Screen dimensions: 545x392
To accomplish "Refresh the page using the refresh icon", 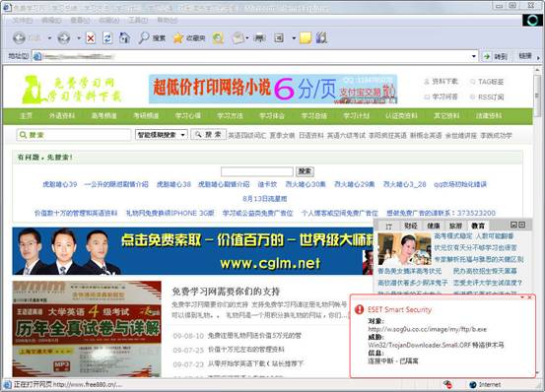I will coord(107,37).
